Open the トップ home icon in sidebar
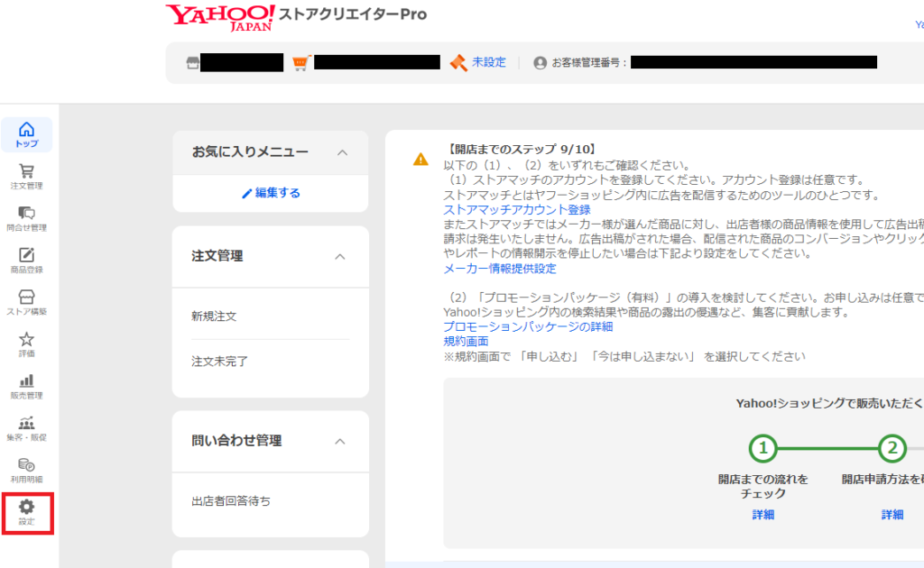 pyautogui.click(x=27, y=134)
